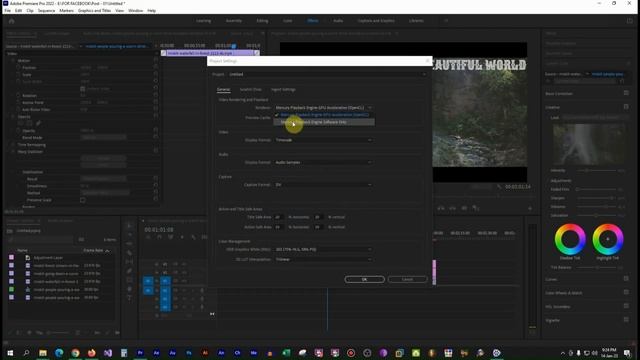Adjust the Saturation slider in Lumetri
The width and height of the screenshot is (640, 360).
coord(596,215)
